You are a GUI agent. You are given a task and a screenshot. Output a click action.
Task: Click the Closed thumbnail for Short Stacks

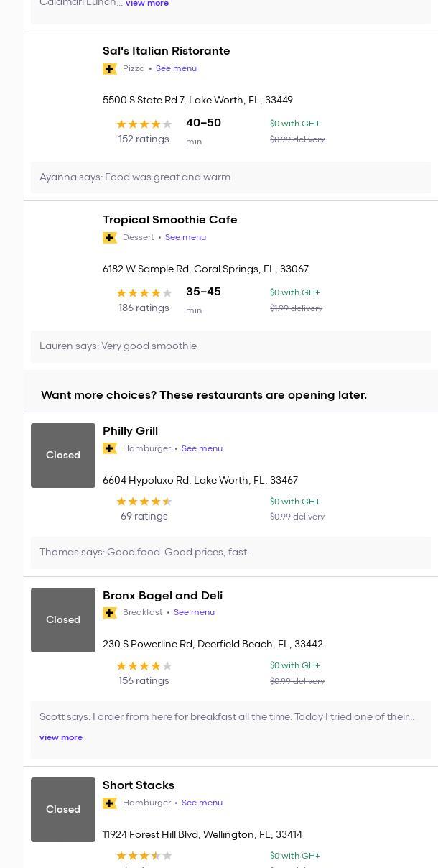pyautogui.click(x=63, y=810)
